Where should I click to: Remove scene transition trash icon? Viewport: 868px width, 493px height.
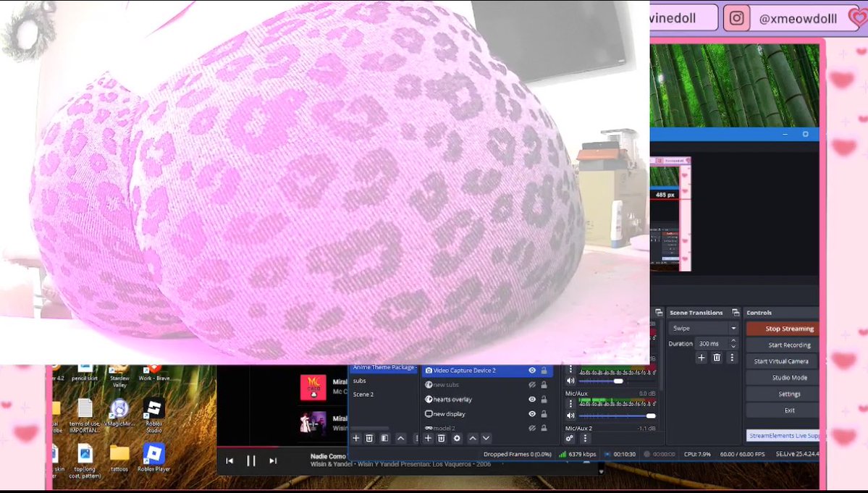[717, 358]
